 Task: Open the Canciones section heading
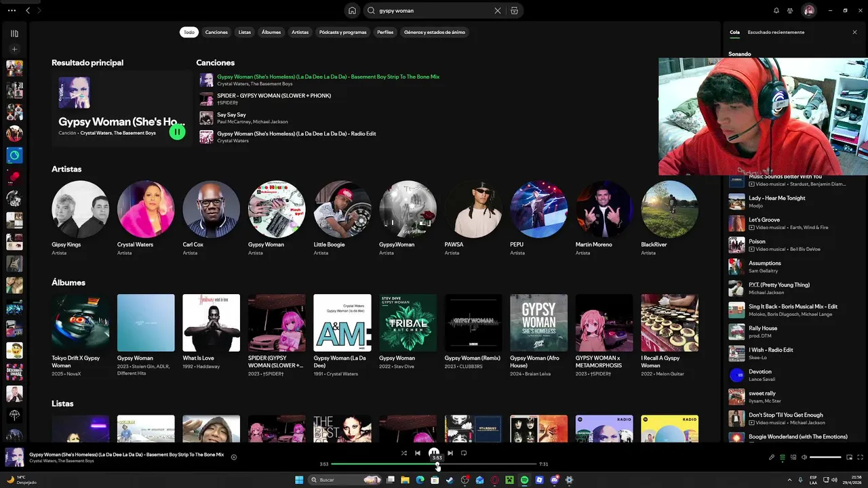(x=215, y=62)
